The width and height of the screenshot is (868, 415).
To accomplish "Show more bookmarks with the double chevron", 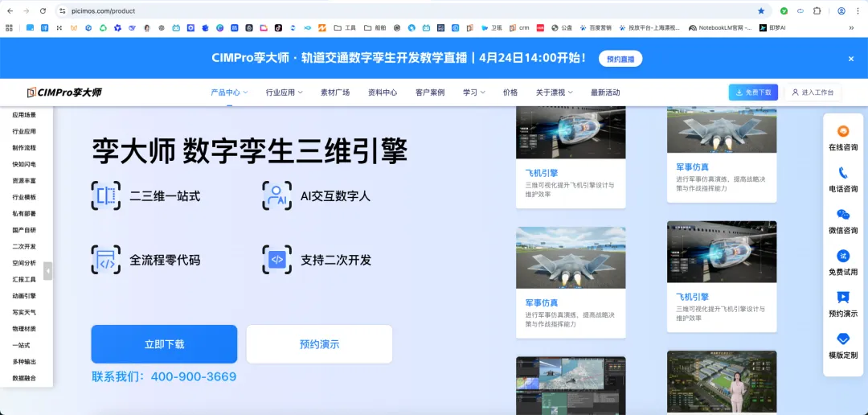I will 851,27.
